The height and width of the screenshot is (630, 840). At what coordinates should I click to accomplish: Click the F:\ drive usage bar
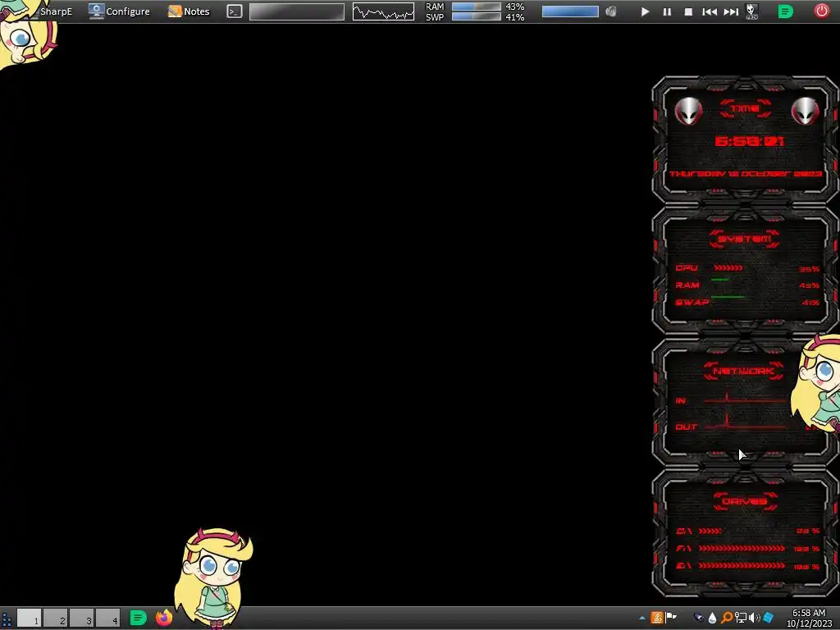[x=742, y=548]
